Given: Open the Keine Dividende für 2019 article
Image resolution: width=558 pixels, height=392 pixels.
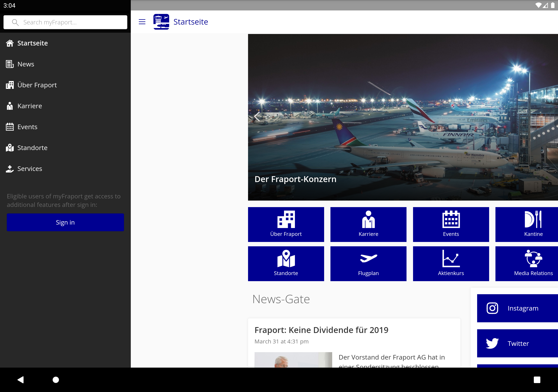Looking at the screenshot, I should coord(321,330).
